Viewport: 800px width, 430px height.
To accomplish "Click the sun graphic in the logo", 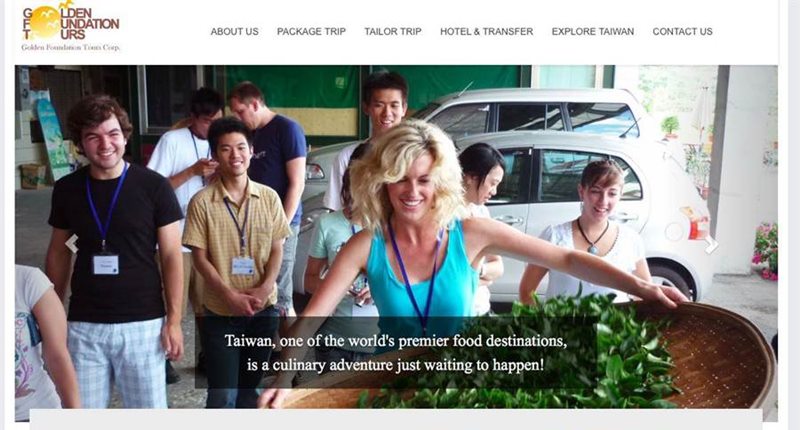I will [45, 22].
